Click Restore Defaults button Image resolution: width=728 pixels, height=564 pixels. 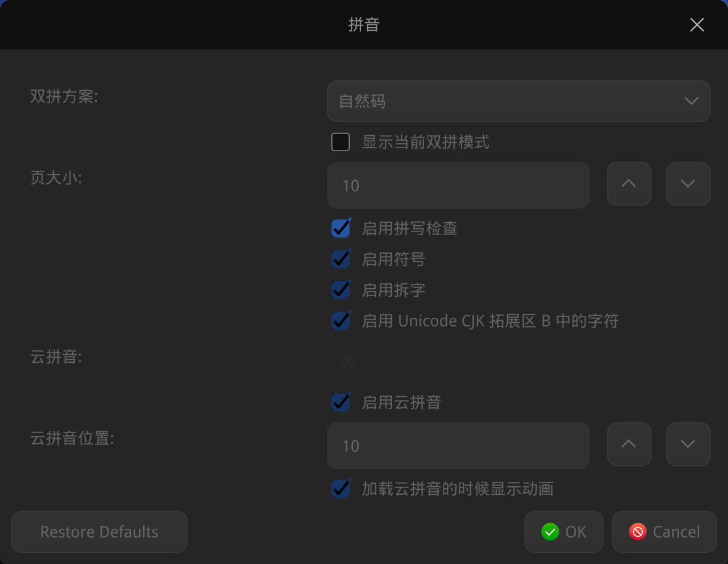pyautogui.click(x=99, y=532)
